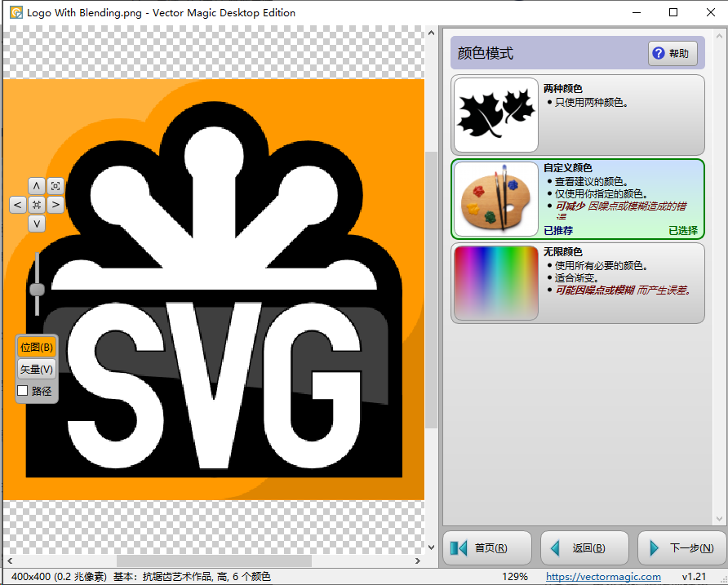Screen dimensions: 728x585
Task: Click the v1.21 version text
Action: click(x=694, y=576)
